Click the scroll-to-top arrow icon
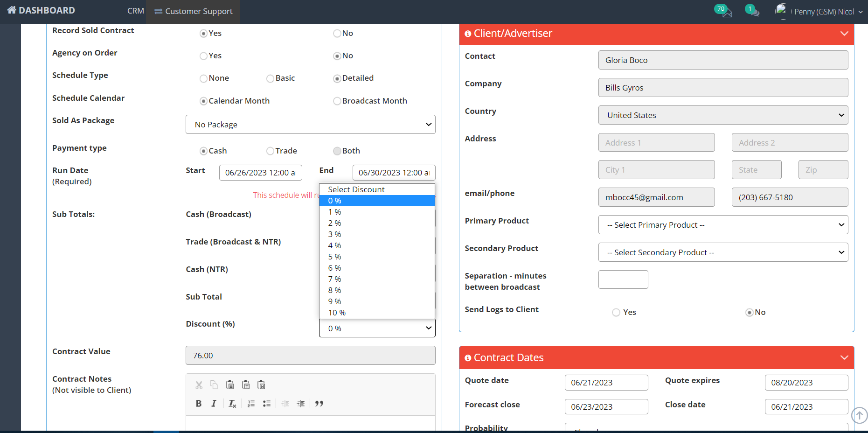This screenshot has height=433, width=868. click(860, 415)
